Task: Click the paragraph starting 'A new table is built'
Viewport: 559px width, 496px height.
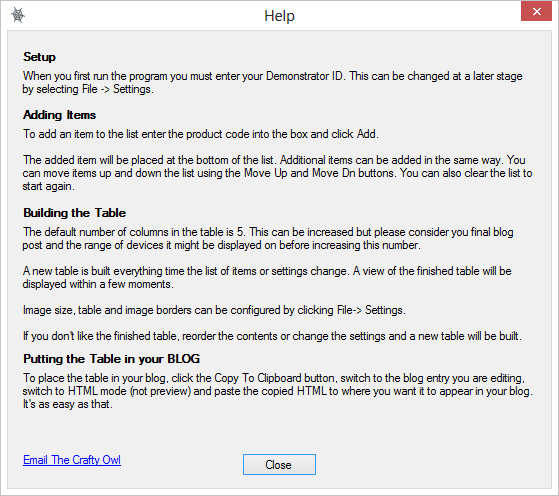Action: [x=267, y=277]
